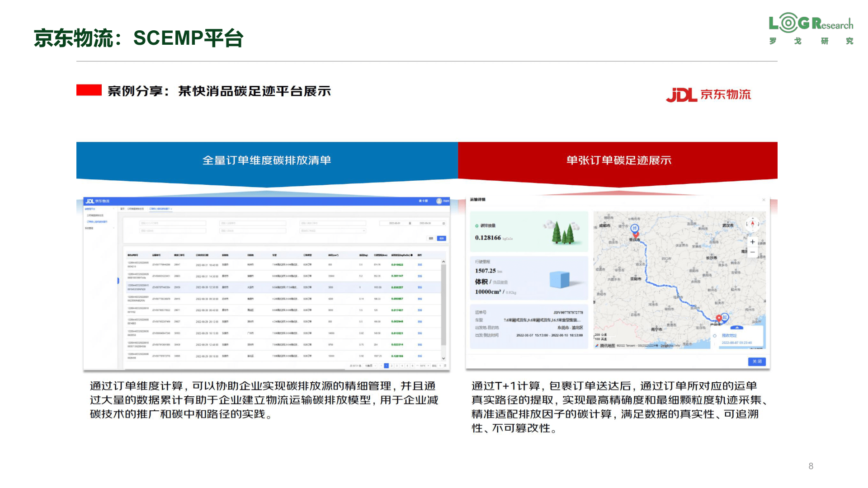Select the active order carbon footprint tab
Viewport: 868px width, 488px height.
click(x=160, y=209)
